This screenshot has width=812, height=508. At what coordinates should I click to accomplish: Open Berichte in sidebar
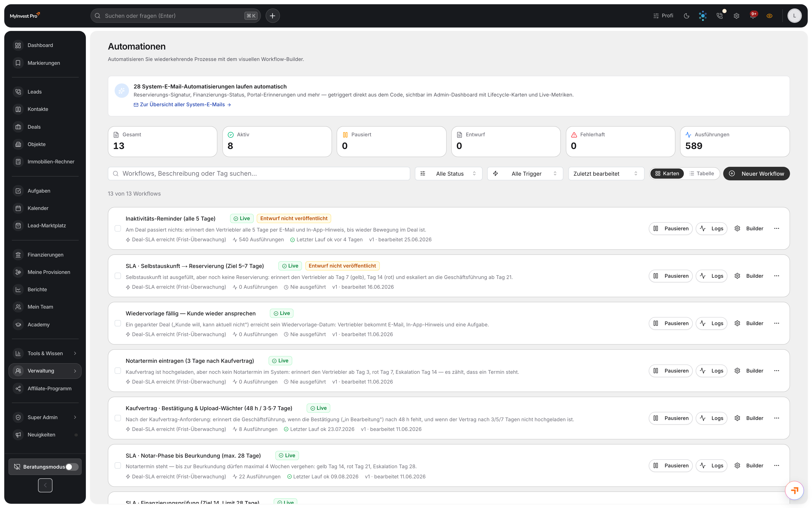[x=45, y=289]
